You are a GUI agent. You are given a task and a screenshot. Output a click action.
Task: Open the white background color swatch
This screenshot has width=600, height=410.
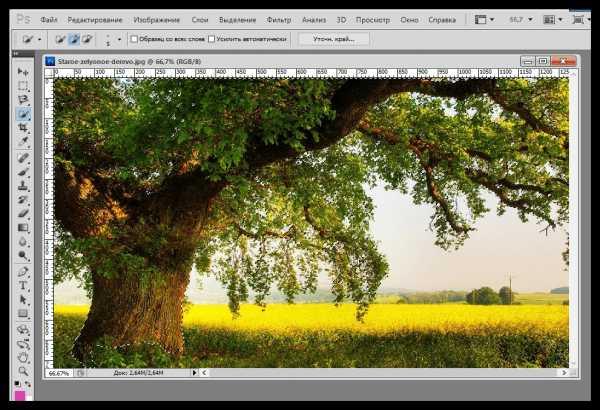pos(29,398)
